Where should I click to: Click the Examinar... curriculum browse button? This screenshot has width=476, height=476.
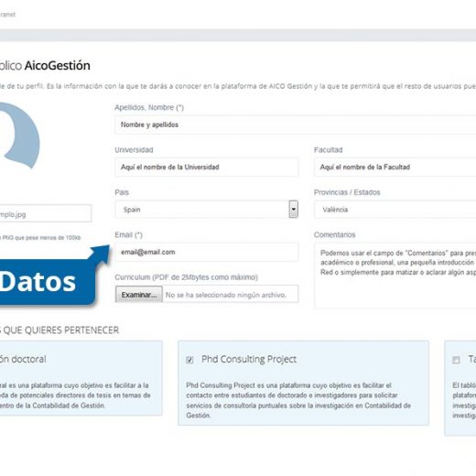[x=139, y=295]
